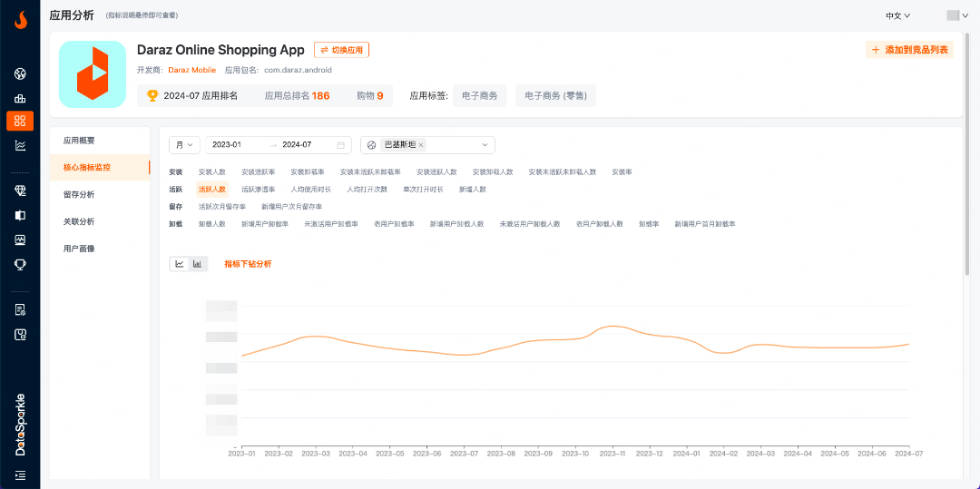Click the sidebar expand menu icon

pyautogui.click(x=20, y=475)
